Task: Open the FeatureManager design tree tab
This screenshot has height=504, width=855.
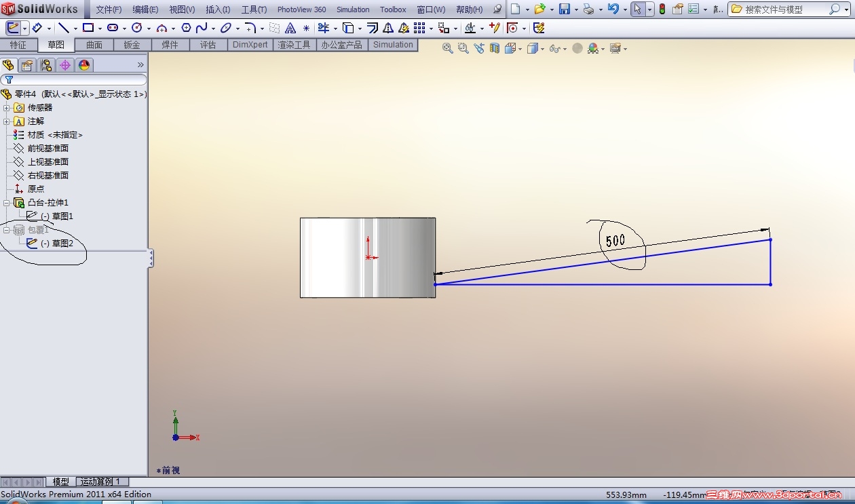Action: (x=9, y=65)
